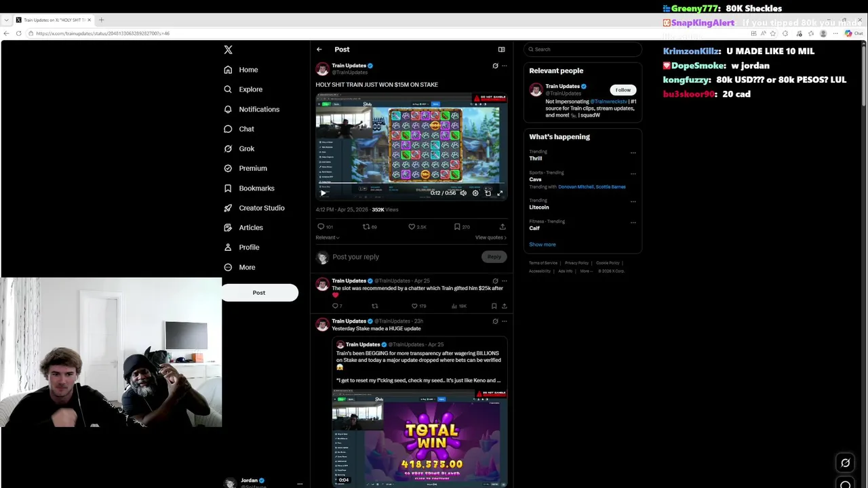Open more options for Cavs trend

tap(633, 174)
